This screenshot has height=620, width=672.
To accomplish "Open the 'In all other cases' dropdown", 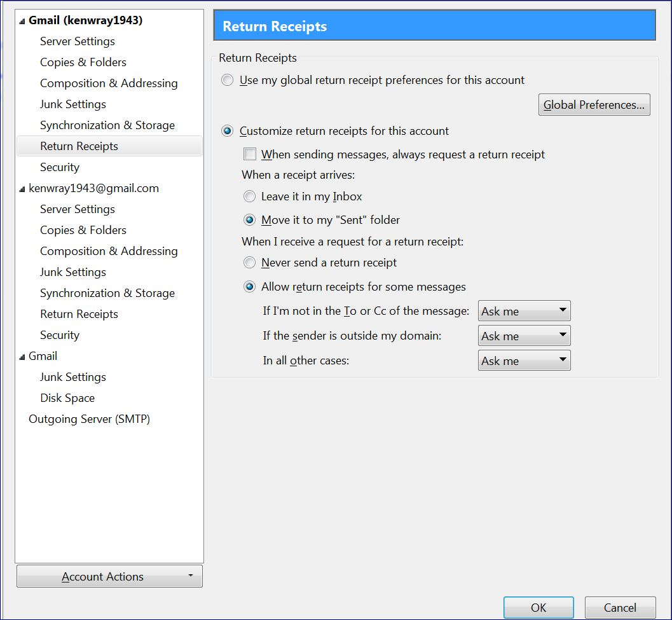I will pyautogui.click(x=524, y=361).
